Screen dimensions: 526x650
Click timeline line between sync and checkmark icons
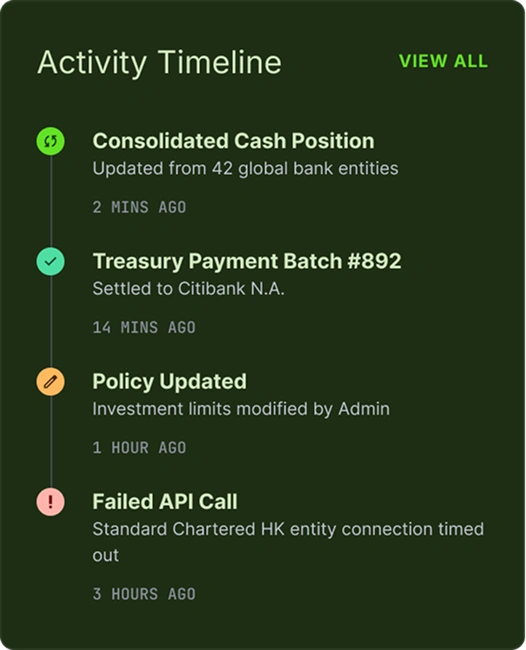point(51,201)
